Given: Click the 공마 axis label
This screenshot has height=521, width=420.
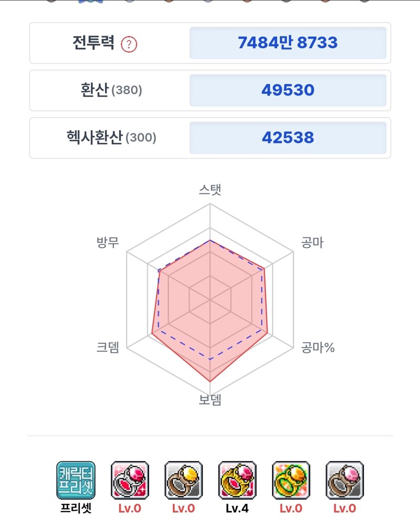Looking at the screenshot, I should [312, 242].
